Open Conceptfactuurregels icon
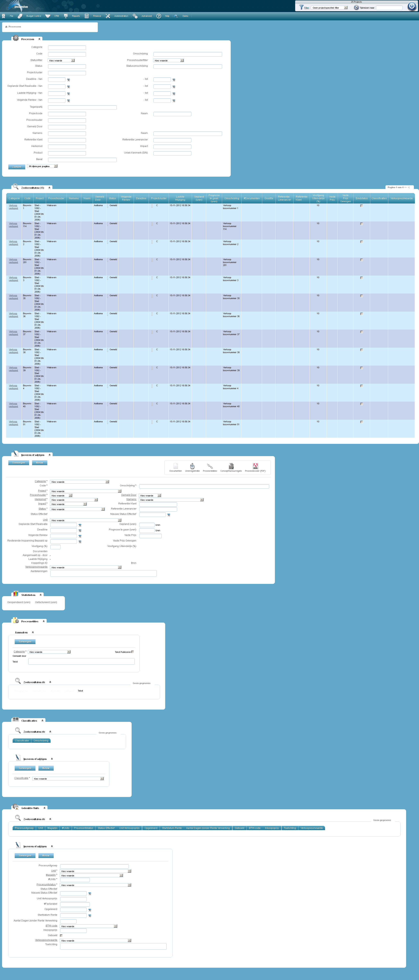The width and height of the screenshot is (419, 980). (x=231, y=466)
